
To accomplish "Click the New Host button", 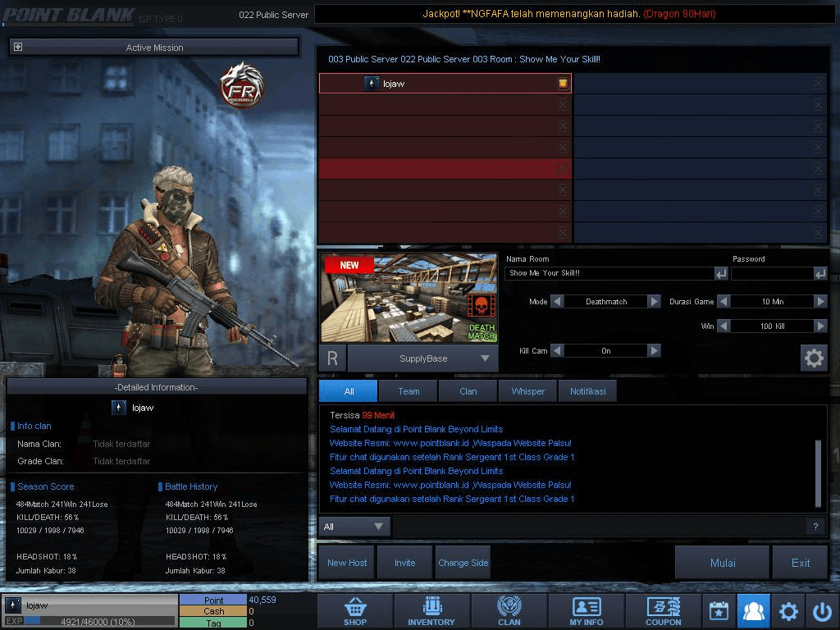I will [347, 563].
